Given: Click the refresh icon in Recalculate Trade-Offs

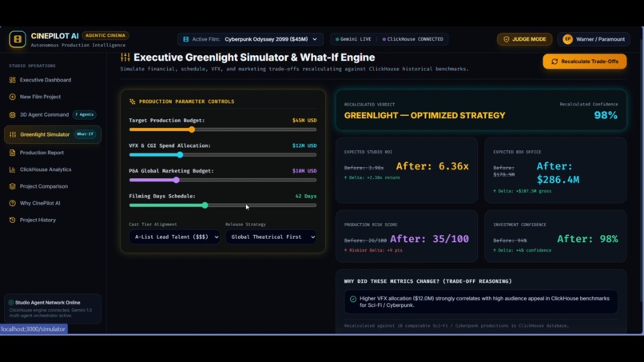Looking at the screenshot, I should pyautogui.click(x=555, y=62).
